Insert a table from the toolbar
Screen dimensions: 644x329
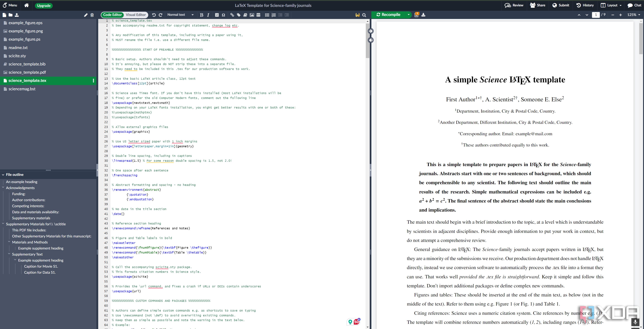259,15
